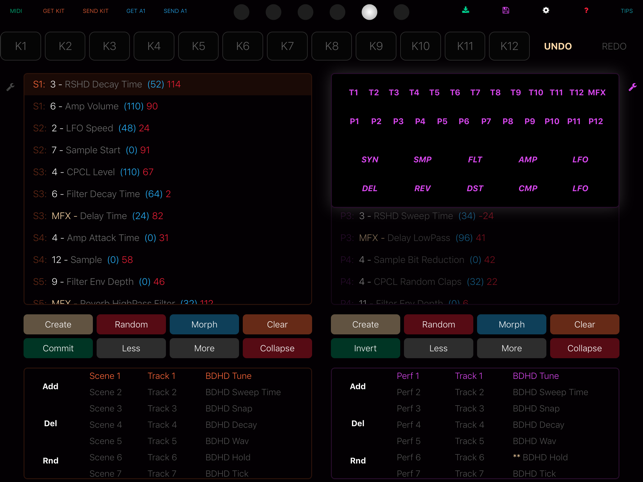Viewport: 643px width, 482px height.
Task: Toggle the last gray circle at top
Action: (401, 12)
